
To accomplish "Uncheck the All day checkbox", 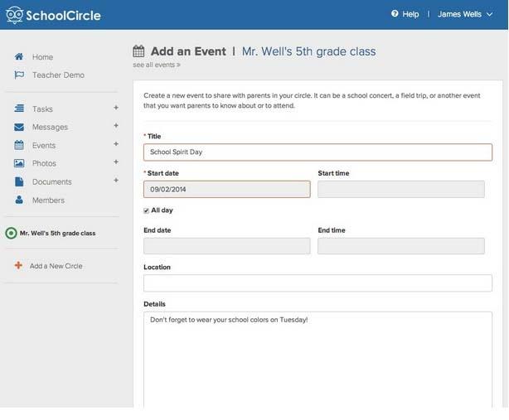I will click(147, 210).
